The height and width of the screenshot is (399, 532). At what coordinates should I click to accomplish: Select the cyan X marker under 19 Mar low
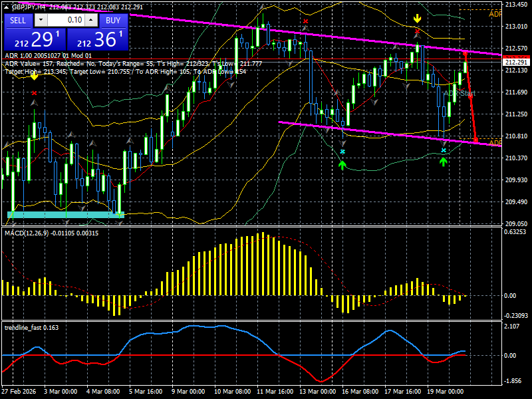(444, 150)
